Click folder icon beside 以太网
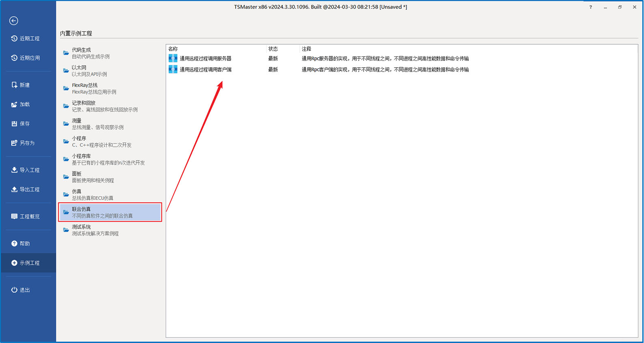The image size is (644, 343). pyautogui.click(x=66, y=71)
